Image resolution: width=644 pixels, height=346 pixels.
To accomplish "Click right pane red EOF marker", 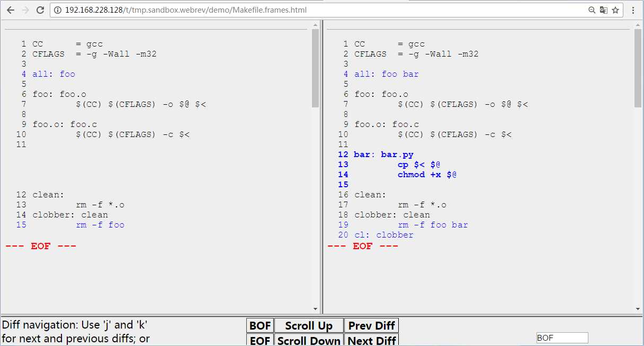I will (363, 246).
